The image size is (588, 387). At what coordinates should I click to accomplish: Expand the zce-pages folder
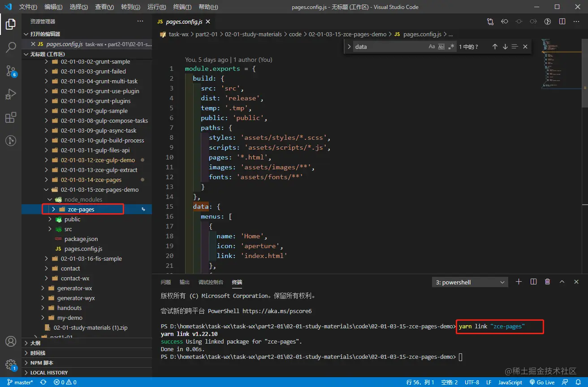click(54, 209)
